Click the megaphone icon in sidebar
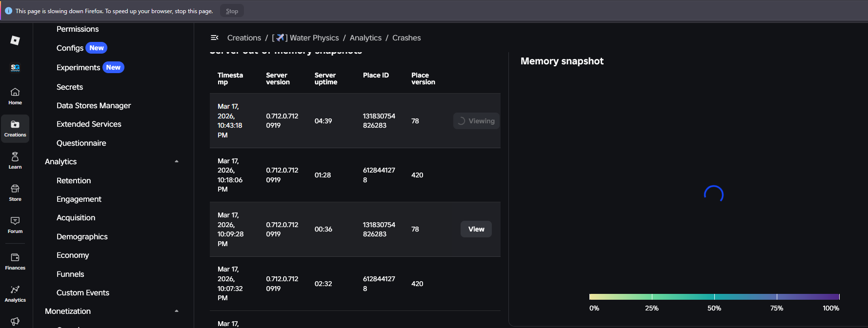 click(x=15, y=321)
